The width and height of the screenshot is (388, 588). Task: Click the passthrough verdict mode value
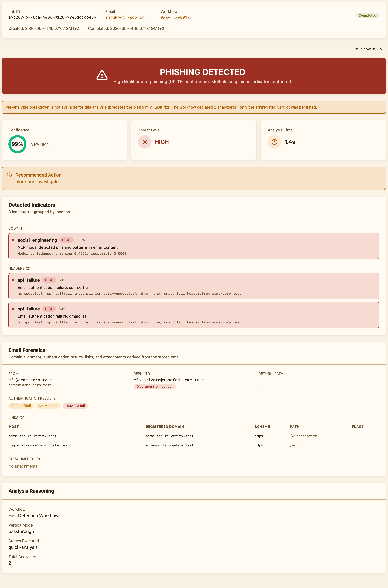tap(21, 532)
